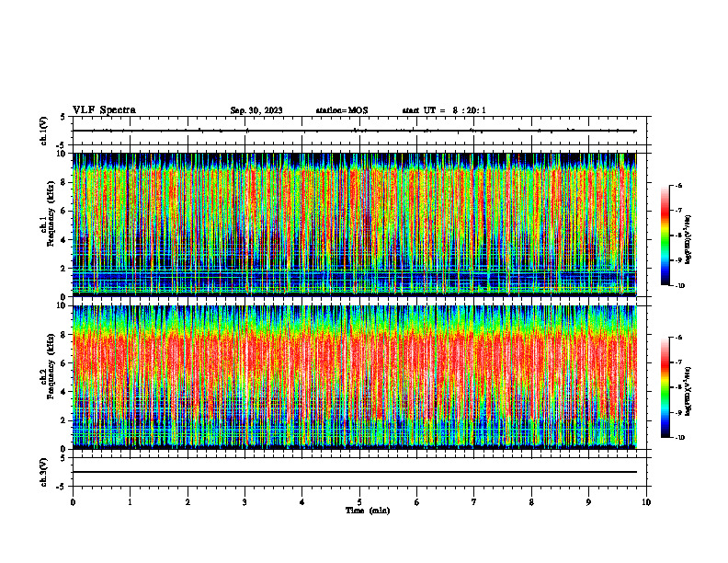Click the ch.1 color bar unit label

coord(688,240)
